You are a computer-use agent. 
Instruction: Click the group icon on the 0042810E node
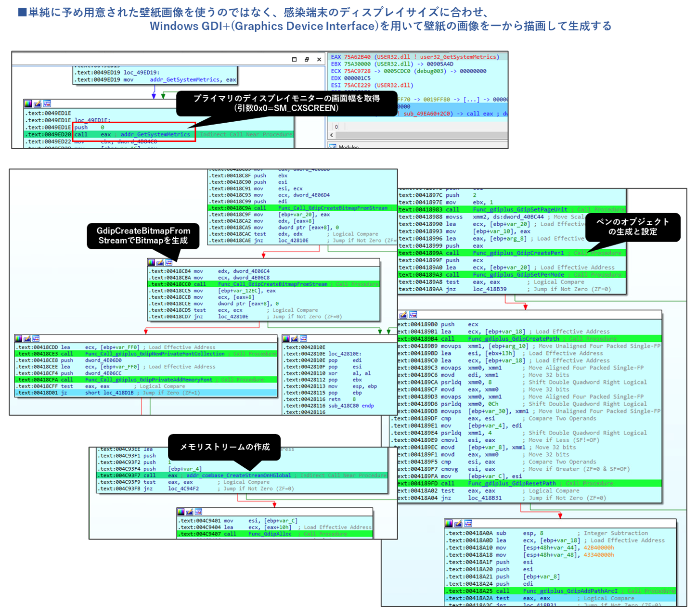tap(303, 338)
